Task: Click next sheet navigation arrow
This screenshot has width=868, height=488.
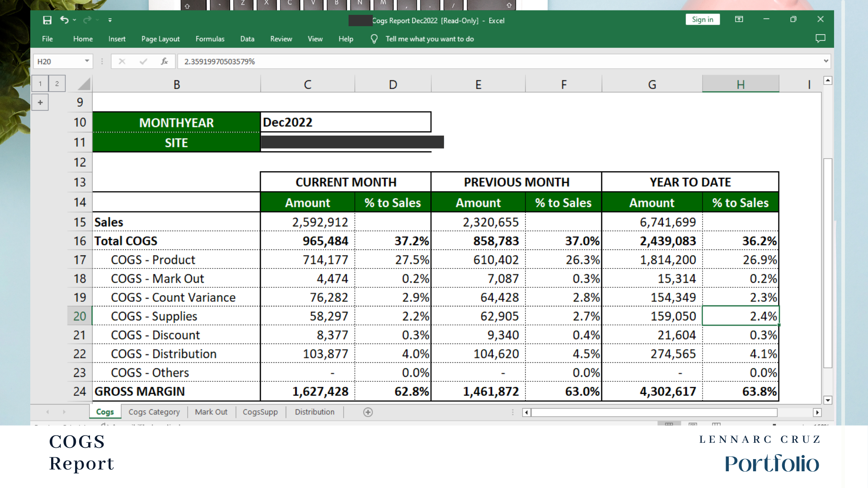Action: (64, 412)
